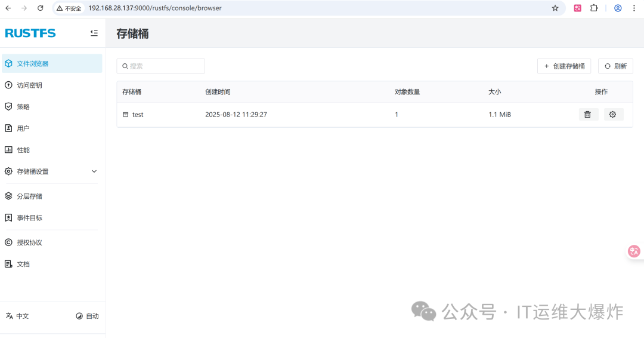Screen dimensions: 644x338
Task: Click creation time 2025-08-12 11:29:27
Action: pos(236,115)
